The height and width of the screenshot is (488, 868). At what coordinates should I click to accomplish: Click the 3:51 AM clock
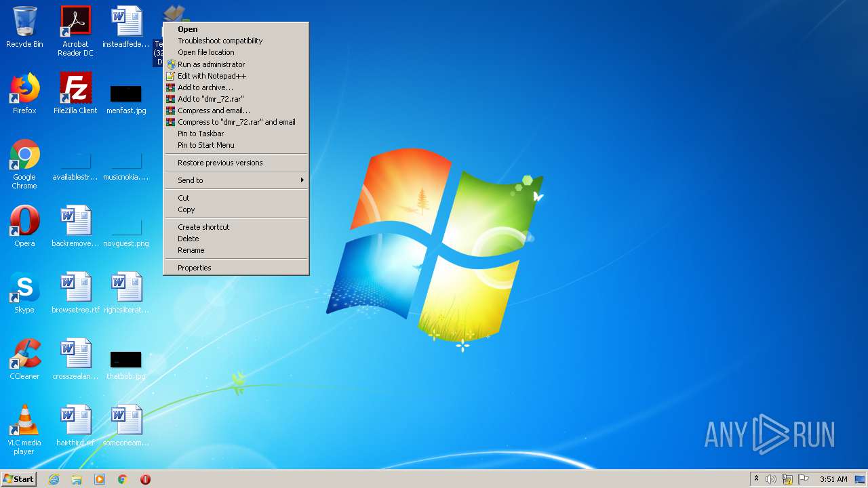(833, 479)
